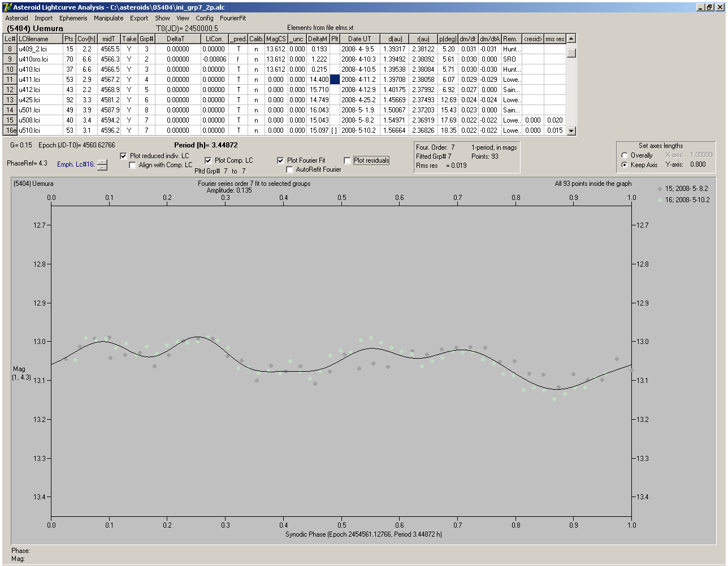Click the rms res value 0.020 in row 15
728x566 pixels.
coord(554,120)
